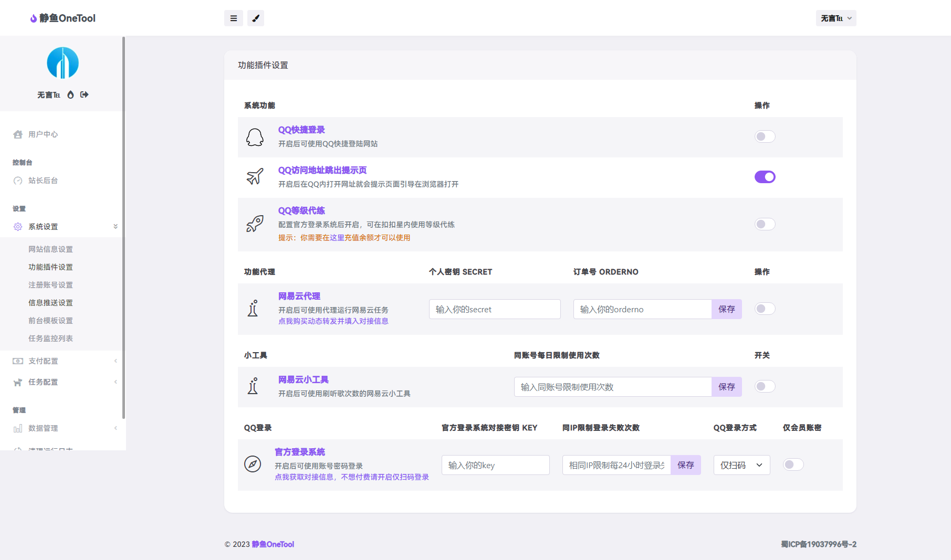Click the rocket icon for QQ等级代练
951x560 pixels.
click(x=255, y=224)
